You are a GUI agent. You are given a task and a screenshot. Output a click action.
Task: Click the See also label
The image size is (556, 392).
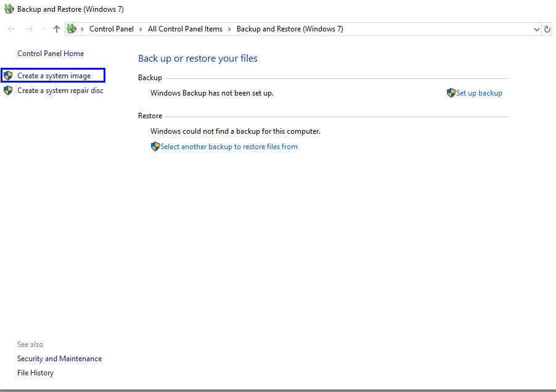coord(30,345)
